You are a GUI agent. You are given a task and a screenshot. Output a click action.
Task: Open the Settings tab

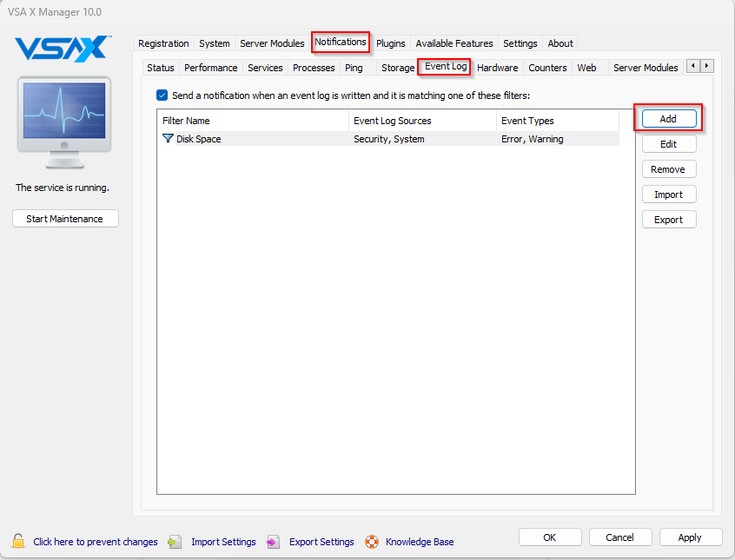click(520, 43)
